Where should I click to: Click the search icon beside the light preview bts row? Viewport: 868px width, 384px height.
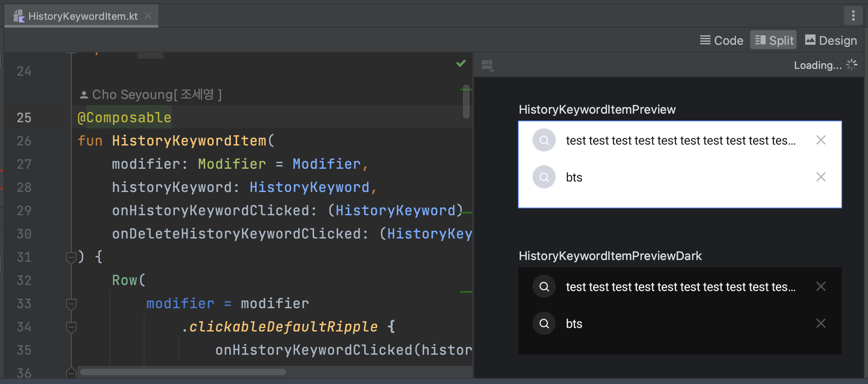pos(544,177)
